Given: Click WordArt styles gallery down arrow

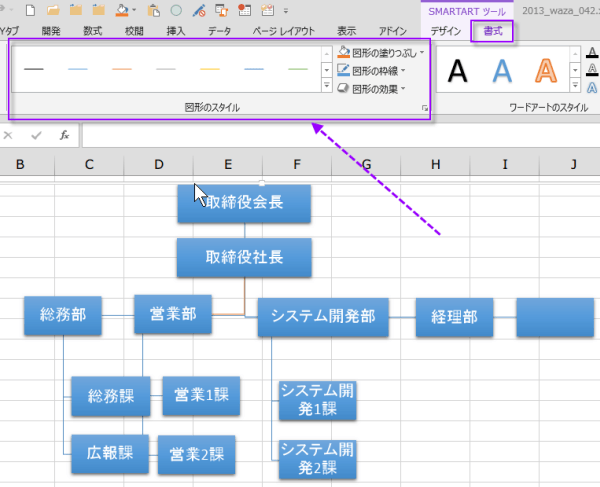Looking at the screenshot, I should [575, 70].
